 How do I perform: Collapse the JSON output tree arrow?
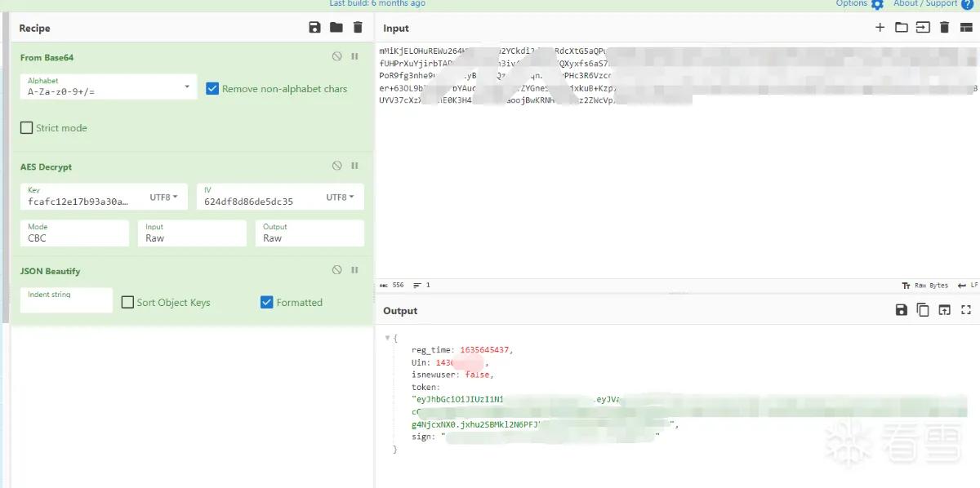pyautogui.click(x=388, y=338)
